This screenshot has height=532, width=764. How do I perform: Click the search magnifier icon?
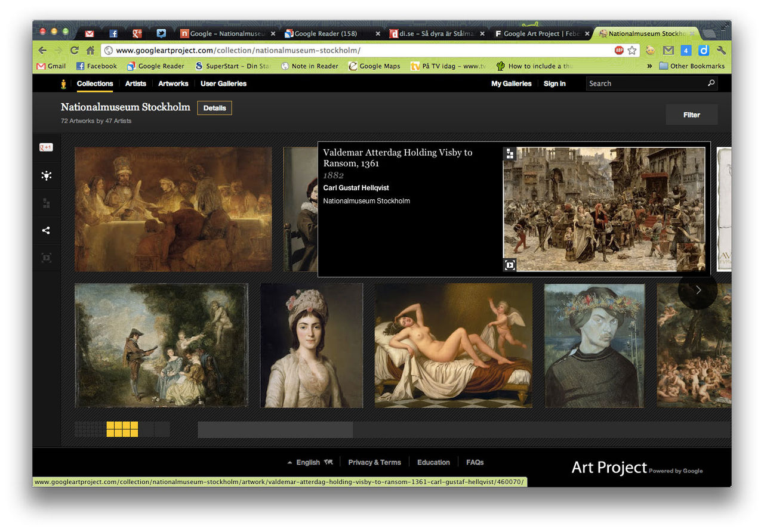pos(710,83)
